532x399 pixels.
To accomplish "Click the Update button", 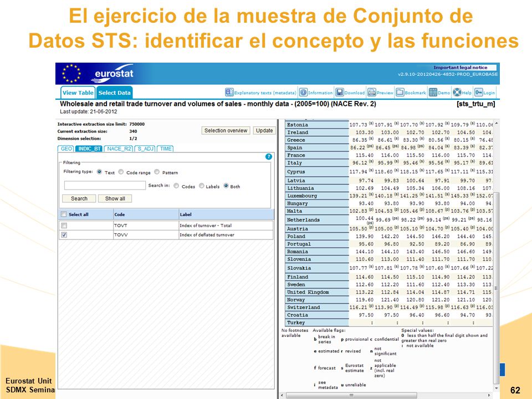I will (264, 131).
